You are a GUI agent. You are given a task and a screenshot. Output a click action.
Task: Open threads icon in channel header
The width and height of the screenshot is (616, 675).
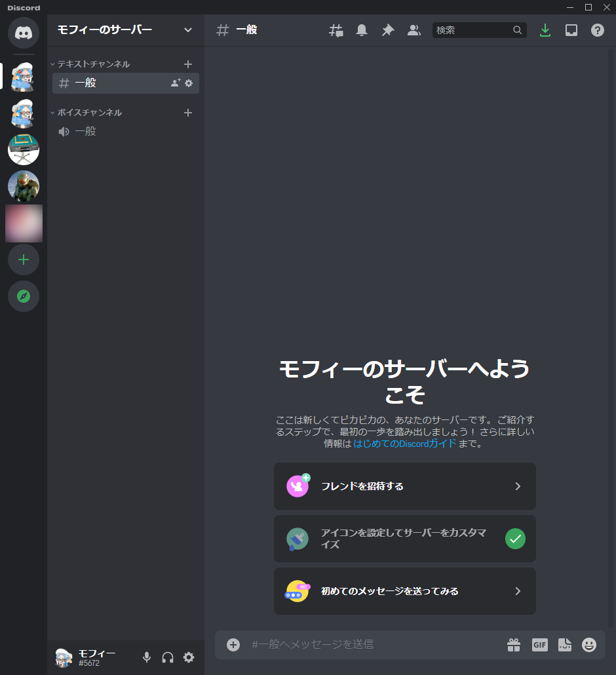coord(336,30)
